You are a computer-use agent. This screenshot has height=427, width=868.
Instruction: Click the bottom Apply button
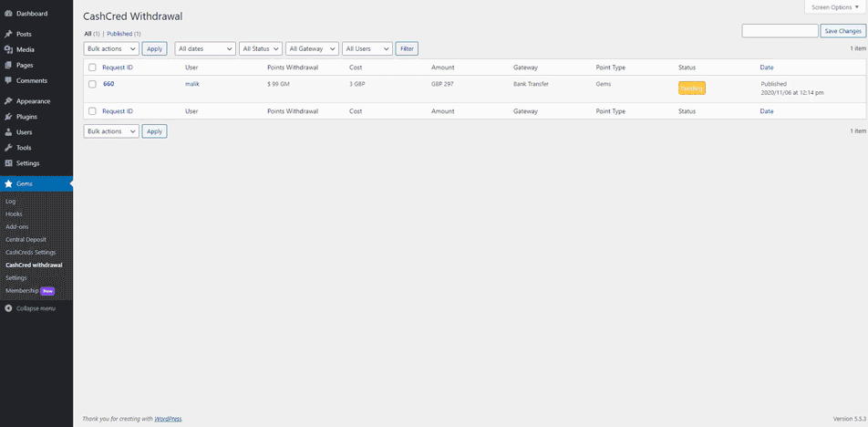pos(154,131)
